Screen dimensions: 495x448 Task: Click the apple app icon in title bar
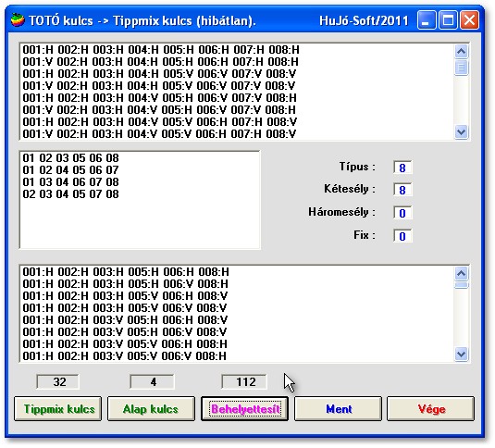(18, 20)
